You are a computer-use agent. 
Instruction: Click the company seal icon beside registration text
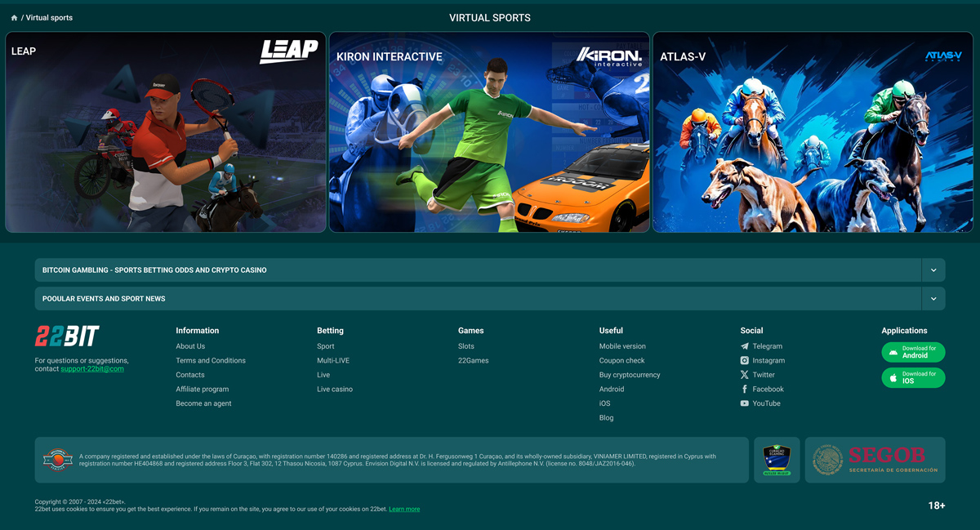(58, 460)
